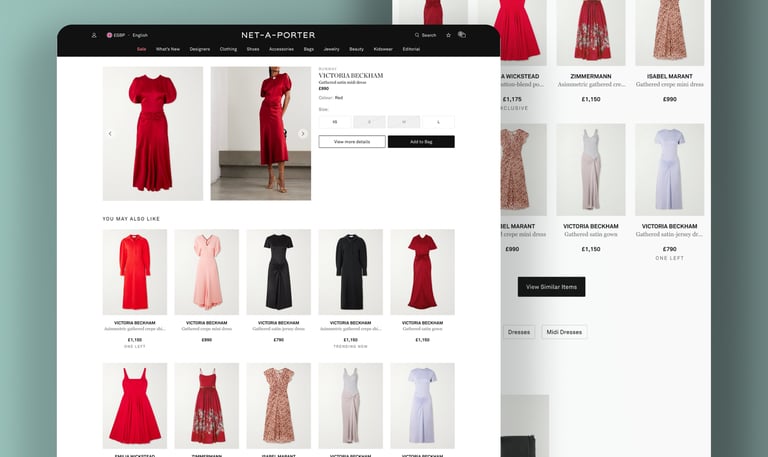Select size L
The width and height of the screenshot is (768, 457).
pyautogui.click(x=438, y=122)
